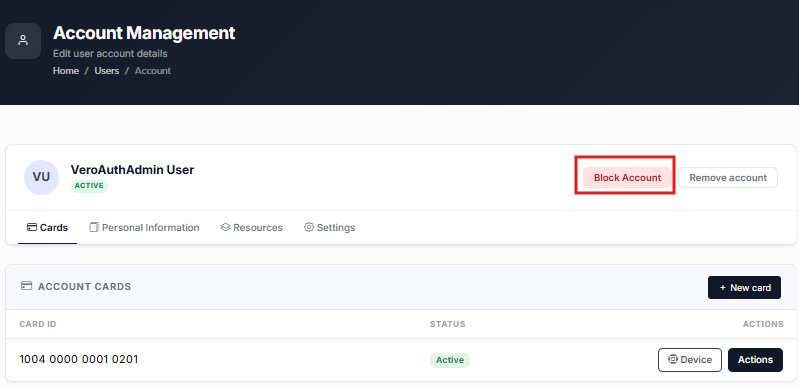Go to Users in the breadcrumb

point(106,71)
